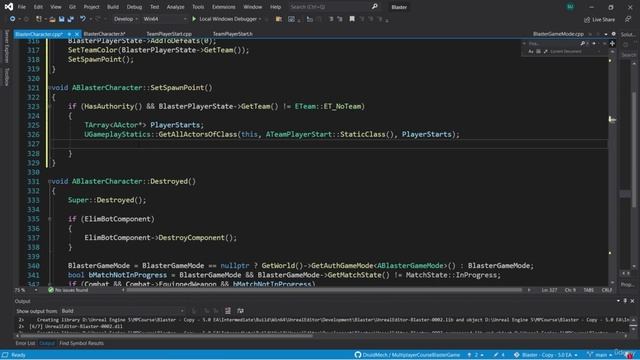The image size is (640, 360).
Task: Switch to TeamPlayerStart.h tab
Action: (x=233, y=34)
